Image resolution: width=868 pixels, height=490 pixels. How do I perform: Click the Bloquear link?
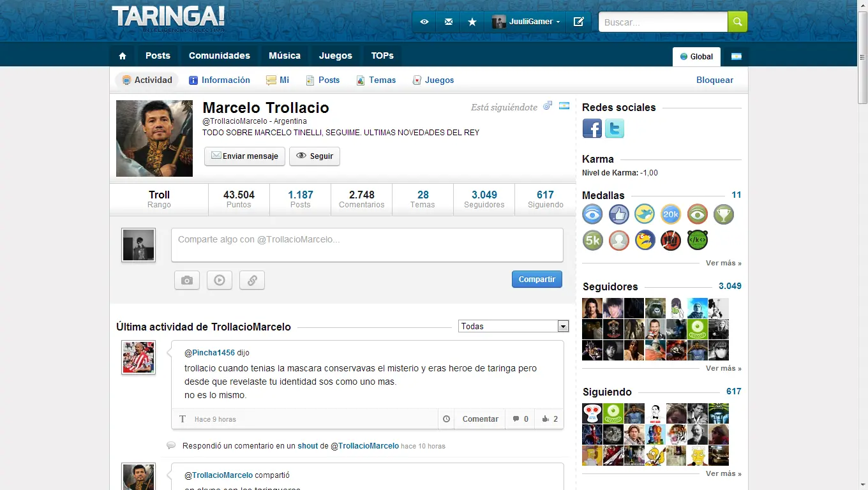pyautogui.click(x=715, y=80)
